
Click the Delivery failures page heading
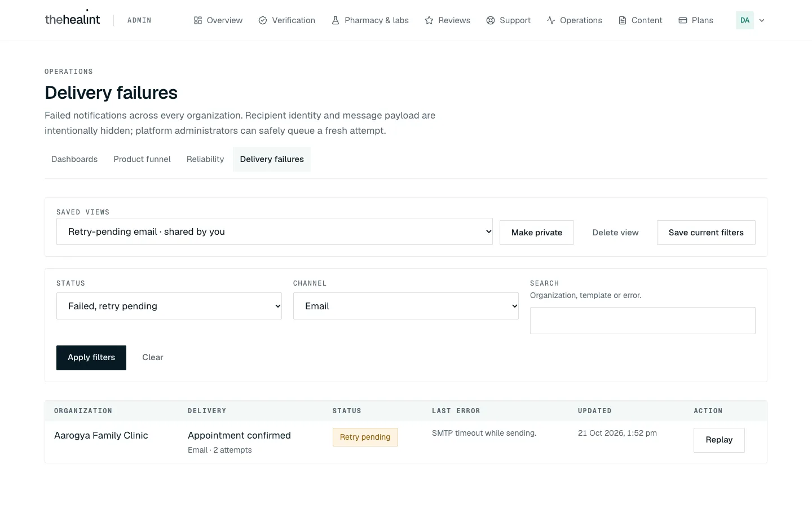coord(111,93)
